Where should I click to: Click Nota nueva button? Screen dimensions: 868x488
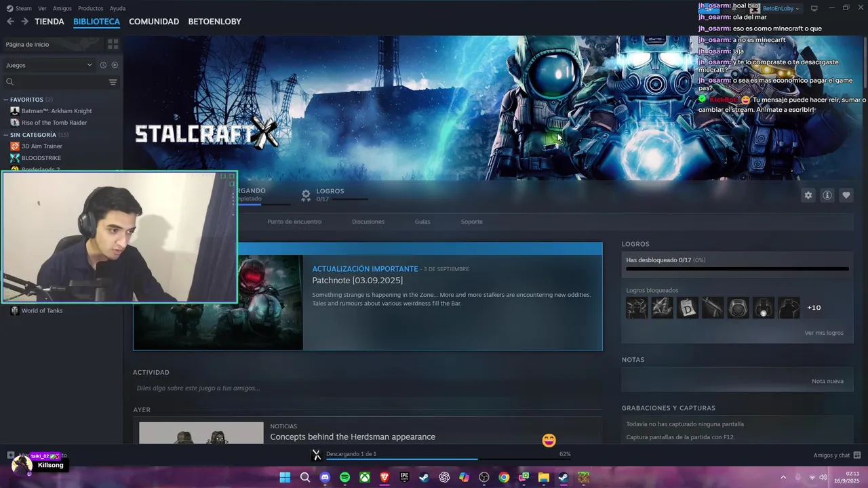click(x=827, y=381)
